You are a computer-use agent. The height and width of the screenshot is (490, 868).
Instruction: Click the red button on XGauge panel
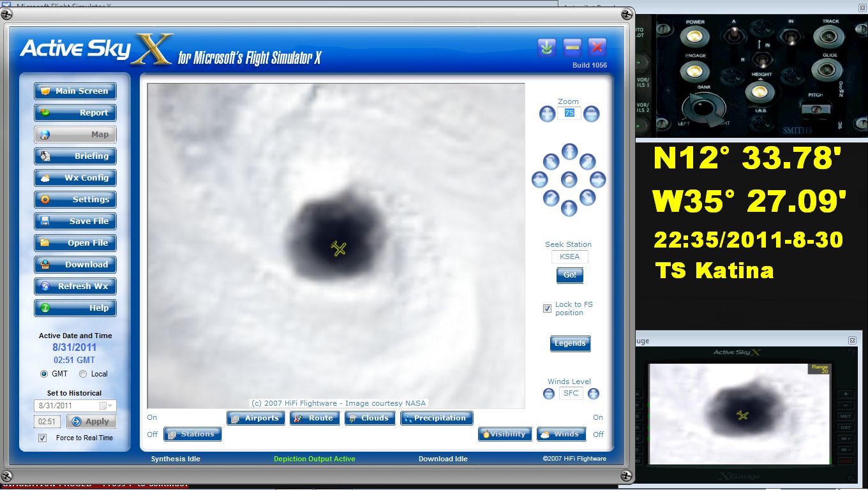click(x=845, y=460)
